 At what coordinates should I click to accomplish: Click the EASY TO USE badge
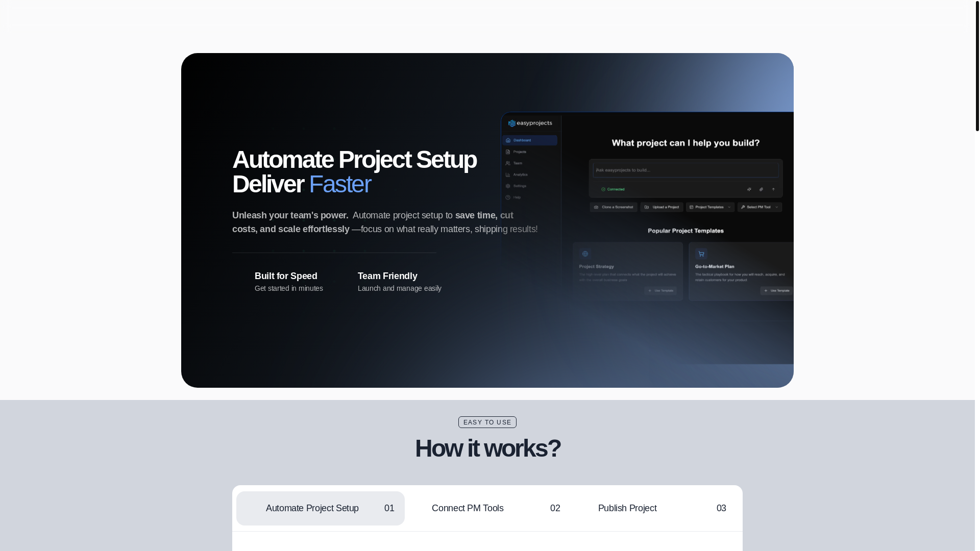click(x=487, y=422)
